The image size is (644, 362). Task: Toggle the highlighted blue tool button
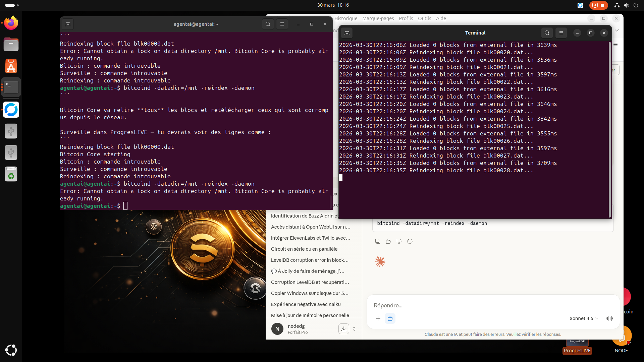(390, 318)
